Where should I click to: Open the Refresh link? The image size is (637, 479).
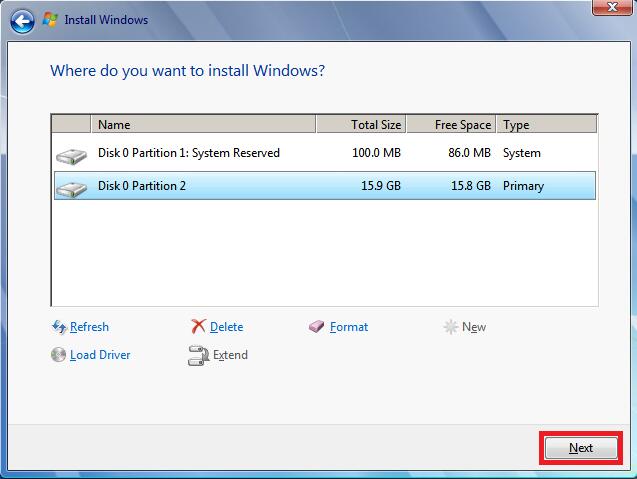(89, 327)
